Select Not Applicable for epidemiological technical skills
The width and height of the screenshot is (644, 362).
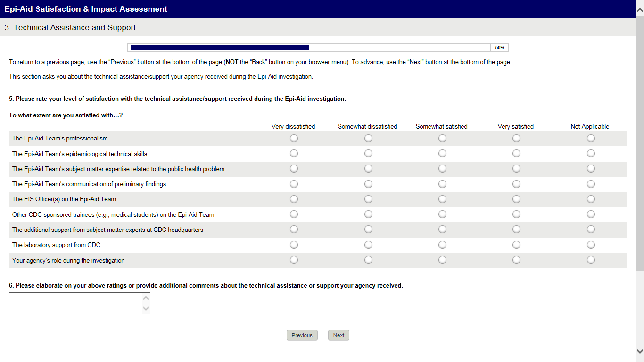pyautogui.click(x=591, y=154)
